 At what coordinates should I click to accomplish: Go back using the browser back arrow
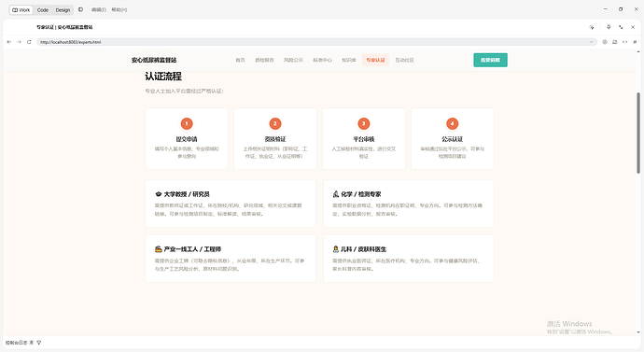pyautogui.click(x=9, y=42)
